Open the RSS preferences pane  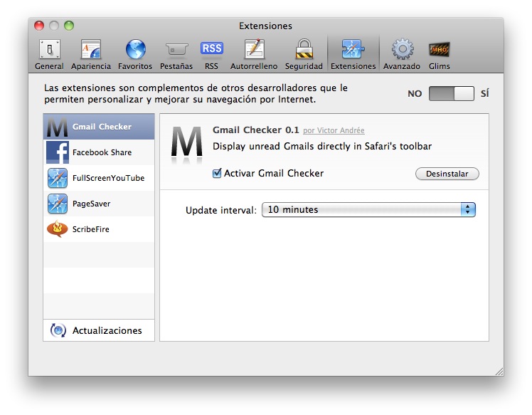pyautogui.click(x=211, y=54)
